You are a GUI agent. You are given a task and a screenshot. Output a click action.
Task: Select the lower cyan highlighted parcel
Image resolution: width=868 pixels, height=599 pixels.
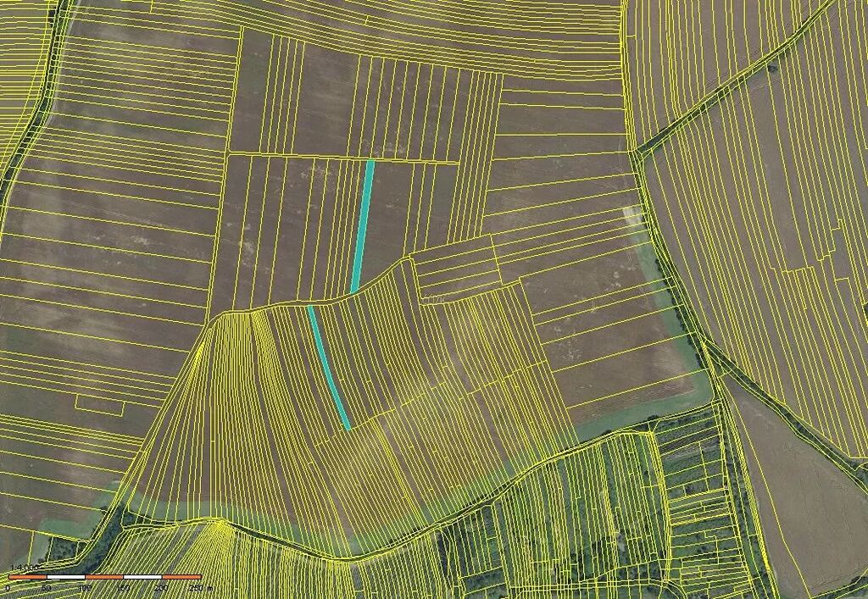pos(327,366)
